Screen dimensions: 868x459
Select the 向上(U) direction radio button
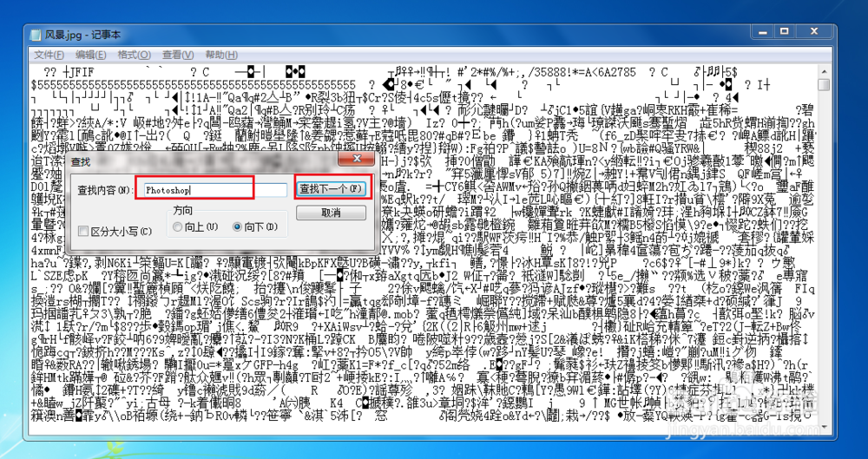[x=178, y=226]
